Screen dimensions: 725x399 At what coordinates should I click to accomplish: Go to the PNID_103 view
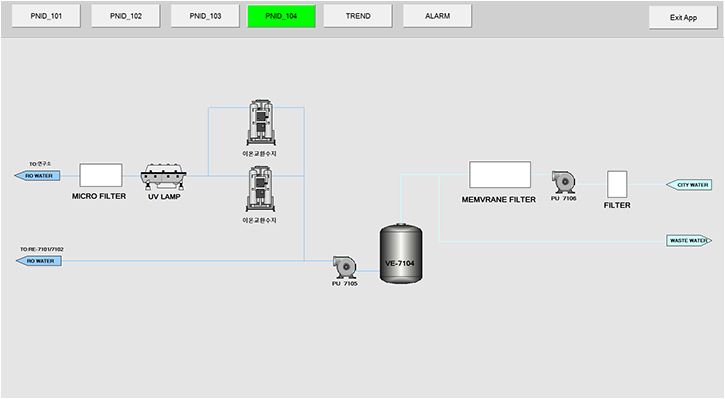pyautogui.click(x=205, y=16)
